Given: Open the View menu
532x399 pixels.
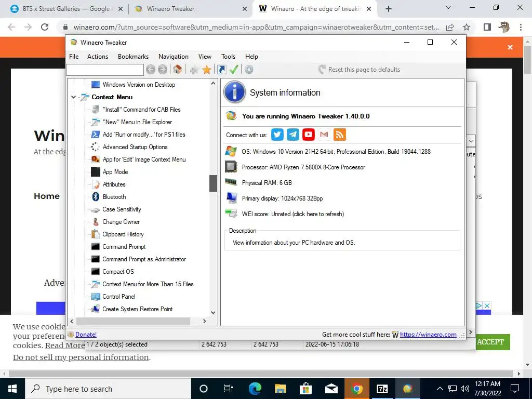Looking at the screenshot, I should coord(205,57).
